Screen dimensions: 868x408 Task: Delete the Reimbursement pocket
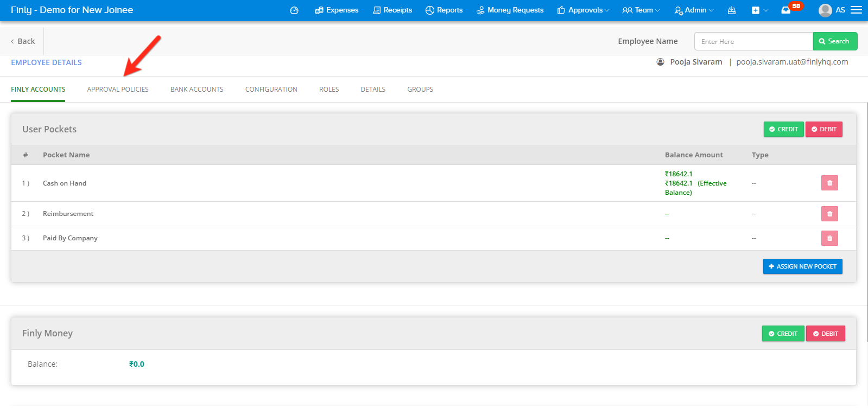click(829, 214)
